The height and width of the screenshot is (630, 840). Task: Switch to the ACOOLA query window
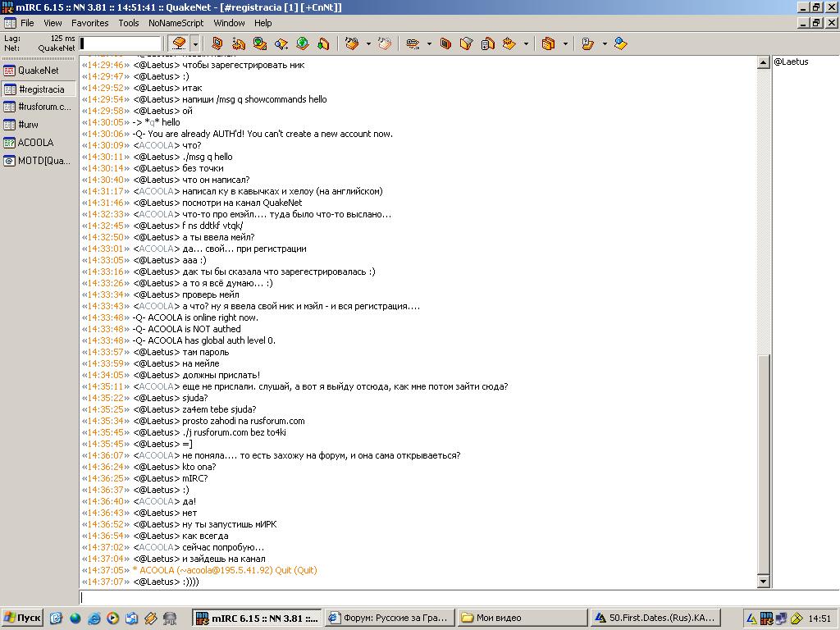point(39,143)
